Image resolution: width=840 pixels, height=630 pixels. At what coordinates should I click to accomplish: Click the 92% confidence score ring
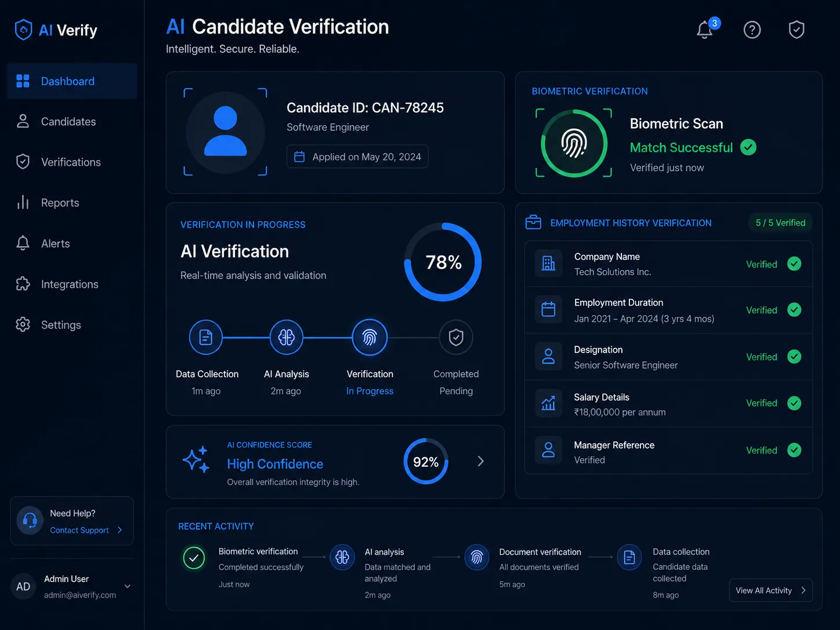click(x=426, y=462)
